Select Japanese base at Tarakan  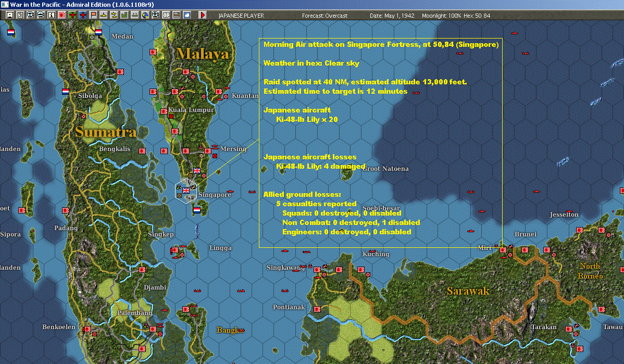tap(569, 329)
